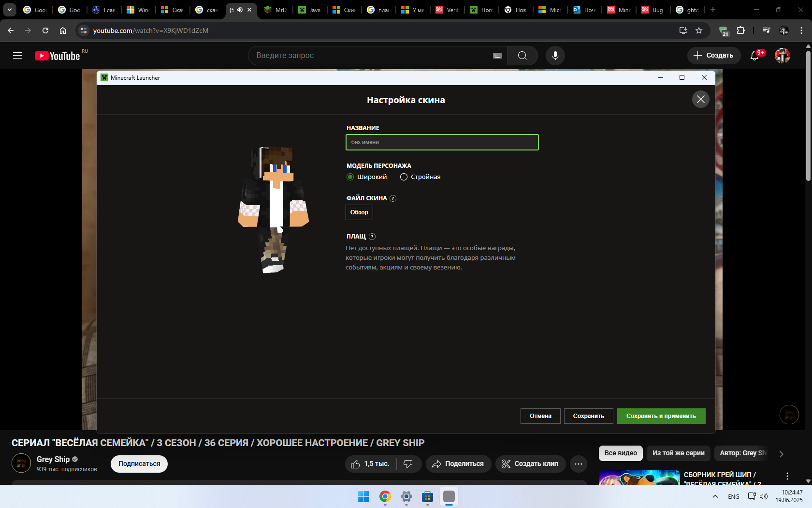This screenshot has width=812, height=508.
Task: Switch to the Java browser tab
Action: (x=310, y=10)
